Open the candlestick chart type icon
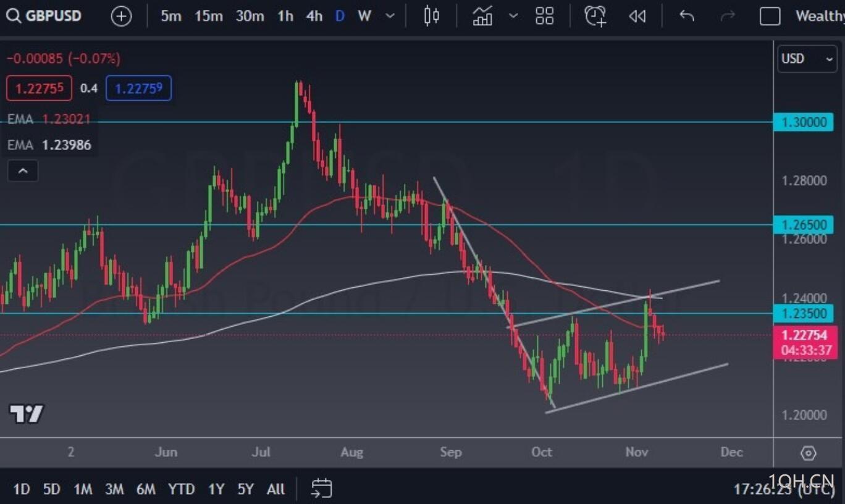The image size is (845, 504). click(431, 16)
